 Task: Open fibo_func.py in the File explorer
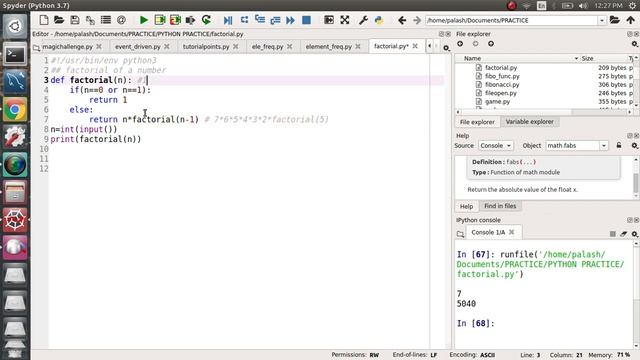[x=502, y=76]
